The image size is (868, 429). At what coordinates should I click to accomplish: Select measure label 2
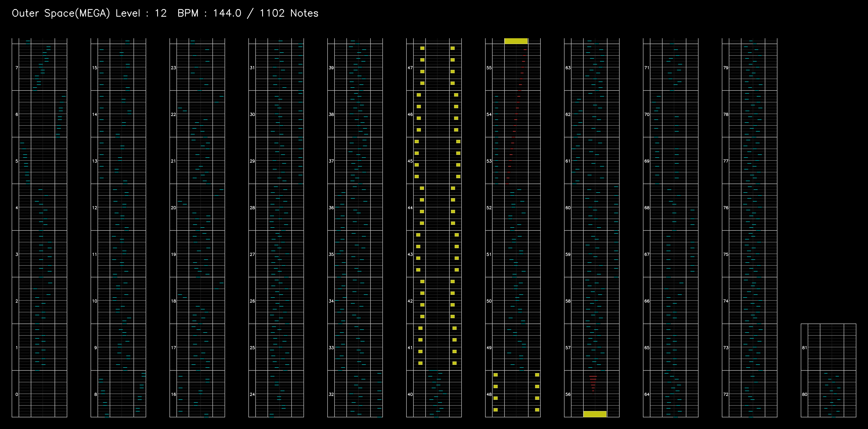point(17,301)
